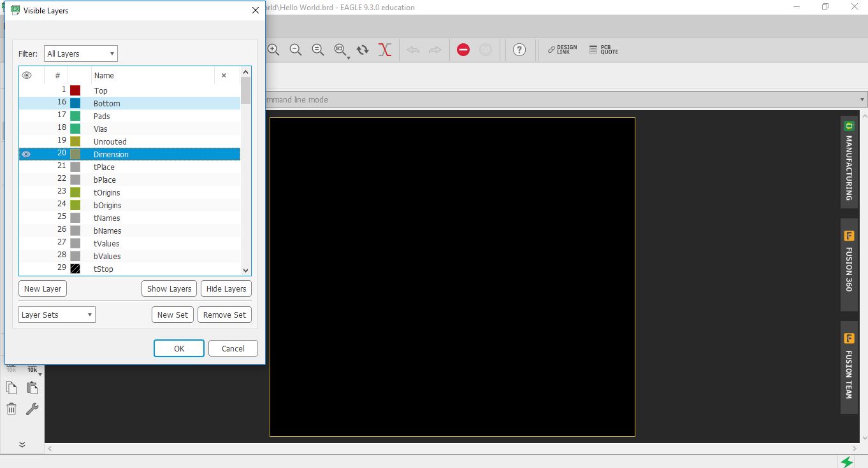Click the red Top layer color swatch
The height and width of the screenshot is (468, 868).
coord(75,90)
